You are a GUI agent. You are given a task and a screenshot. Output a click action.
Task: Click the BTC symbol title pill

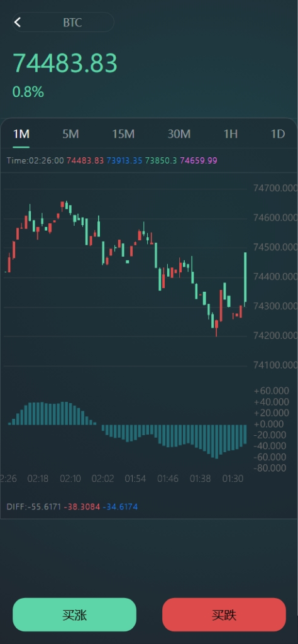pyautogui.click(x=63, y=22)
